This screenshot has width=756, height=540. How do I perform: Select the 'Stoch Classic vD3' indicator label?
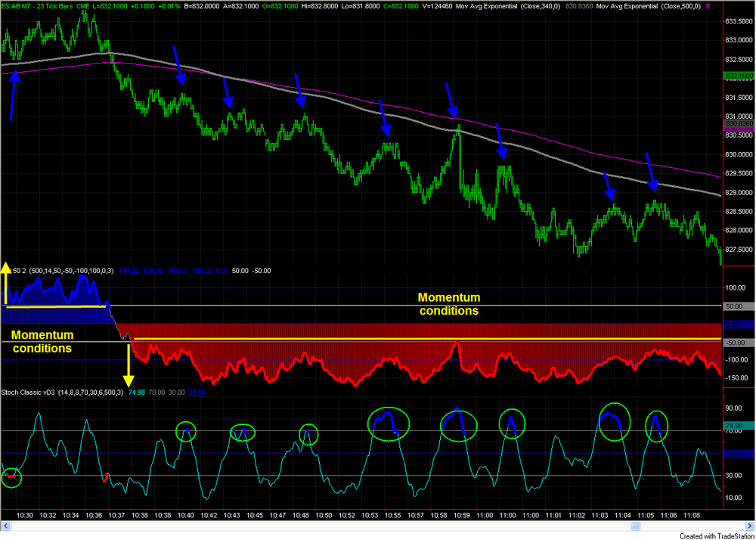tap(29, 393)
